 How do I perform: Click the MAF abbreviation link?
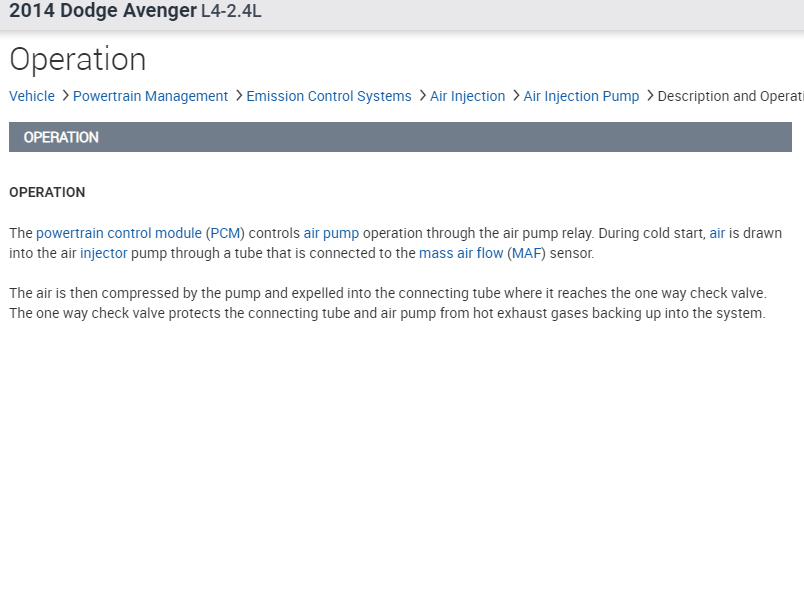[x=527, y=253]
